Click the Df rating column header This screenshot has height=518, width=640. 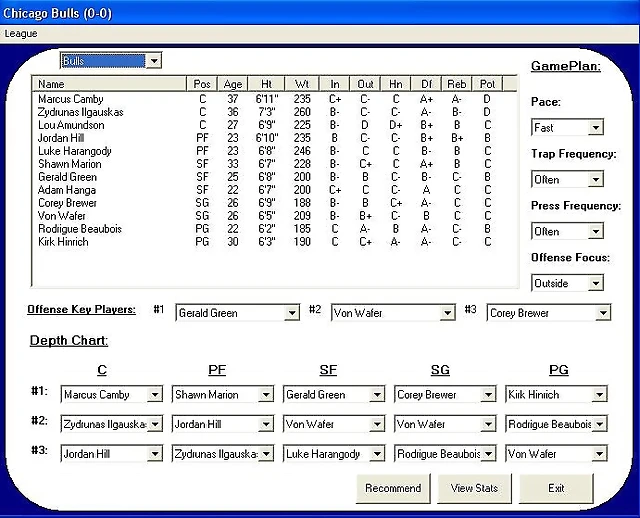point(426,84)
